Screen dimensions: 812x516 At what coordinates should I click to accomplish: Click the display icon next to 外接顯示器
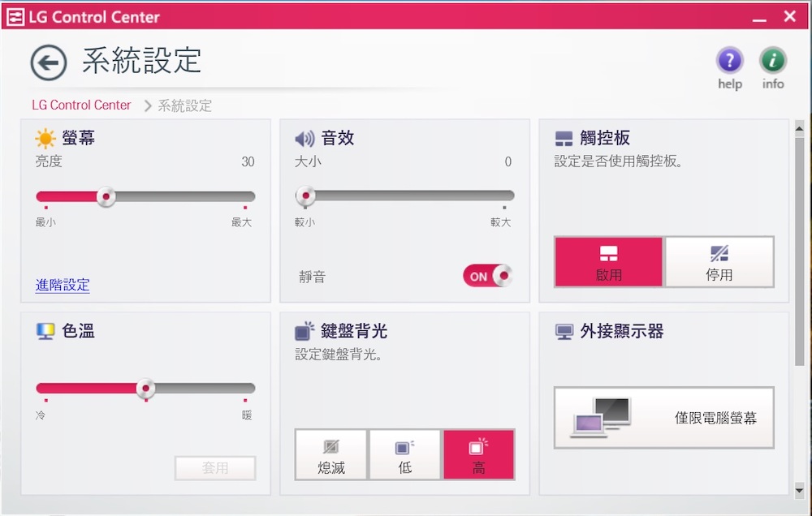[564, 331]
